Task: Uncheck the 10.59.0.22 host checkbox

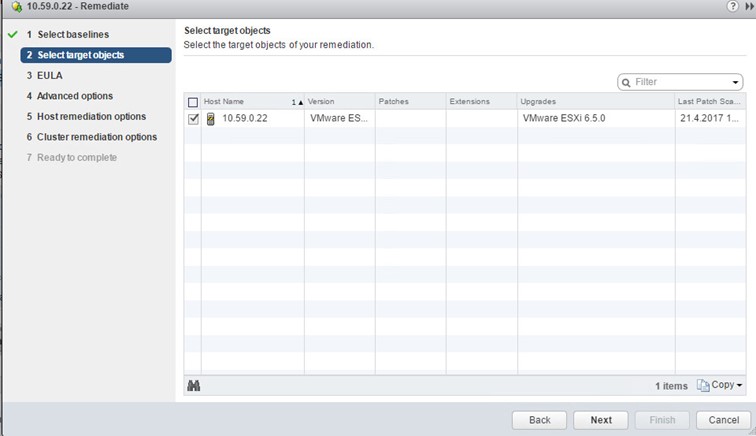Action: [193, 119]
